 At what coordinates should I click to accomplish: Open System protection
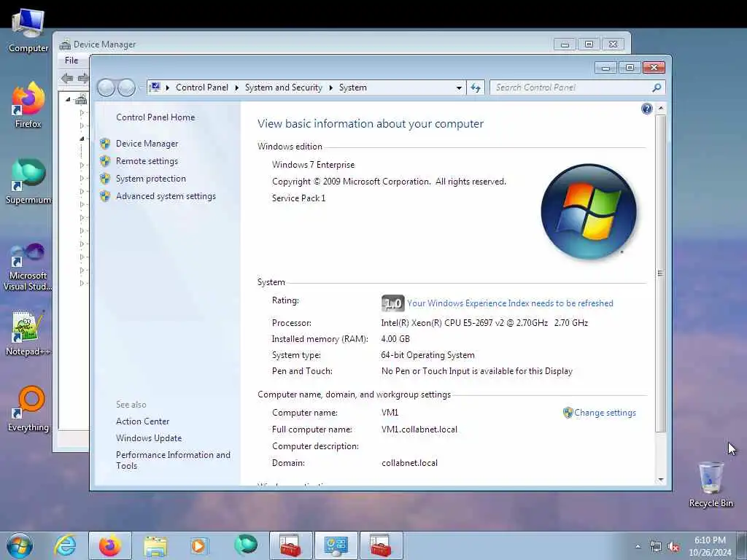tap(150, 179)
